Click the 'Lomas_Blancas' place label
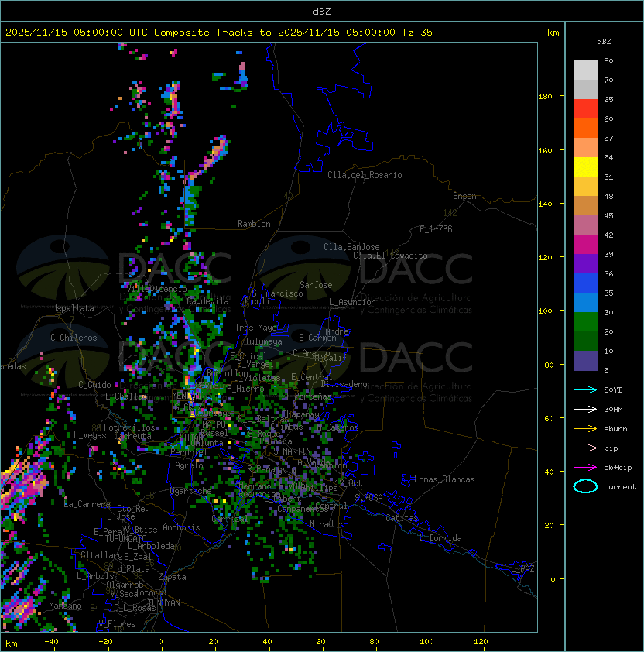644x652 pixels. [x=444, y=479]
